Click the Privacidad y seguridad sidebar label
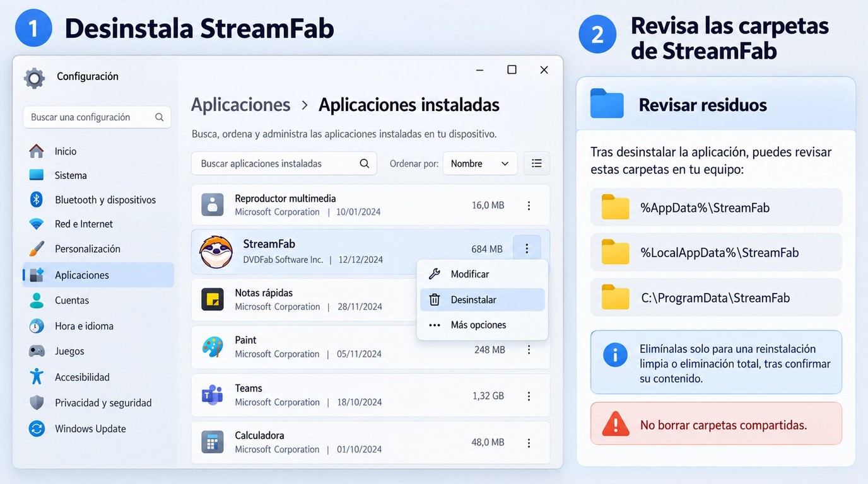 (103, 403)
